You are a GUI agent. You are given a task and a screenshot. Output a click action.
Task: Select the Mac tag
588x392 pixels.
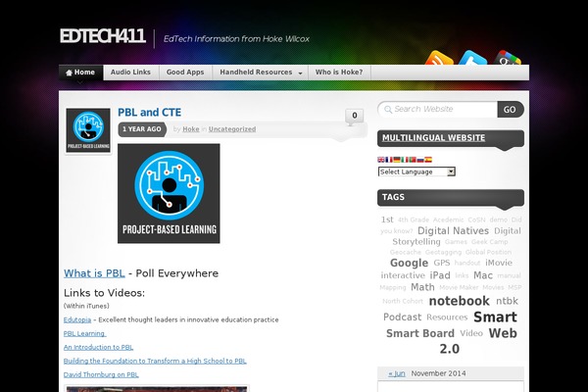pos(483,275)
